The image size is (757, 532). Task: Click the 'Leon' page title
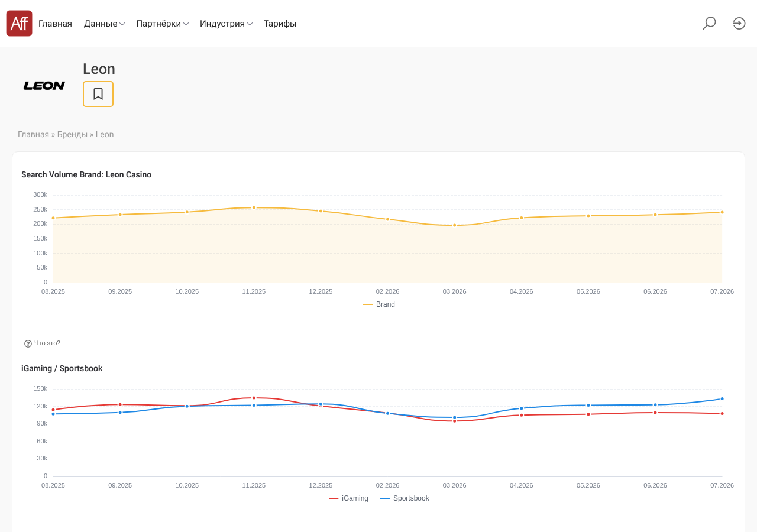[99, 69]
